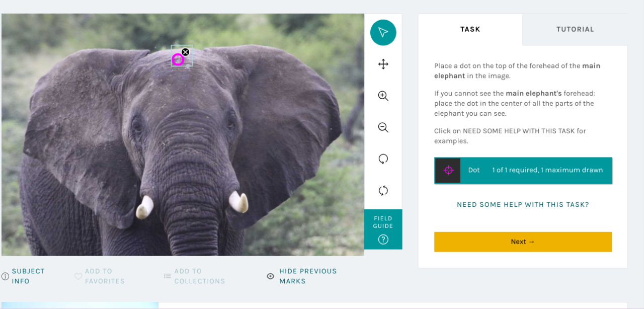The image size is (644, 309).
Task: Select the pan move tool
Action: [383, 64]
